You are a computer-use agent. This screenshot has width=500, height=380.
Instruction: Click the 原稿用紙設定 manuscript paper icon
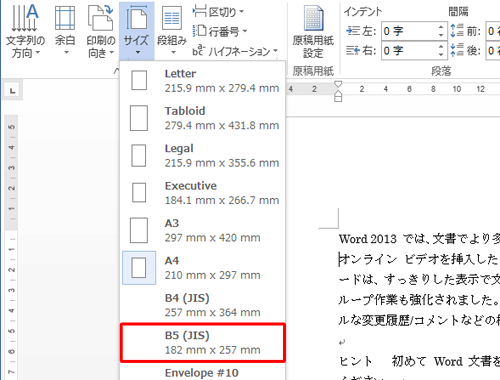313,32
